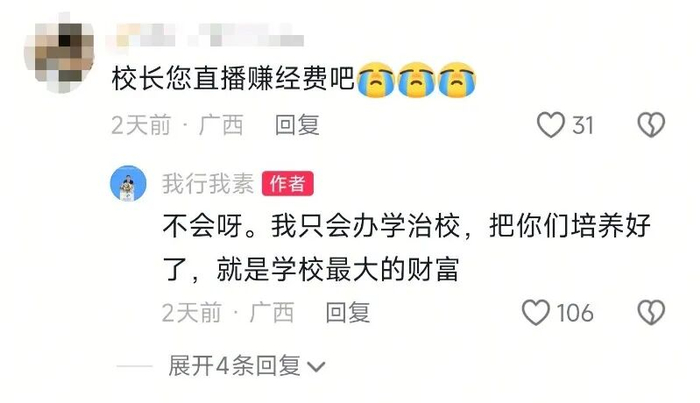This screenshot has width=700, height=403.
Task: Click the red 作者 badge
Action: coord(288,183)
